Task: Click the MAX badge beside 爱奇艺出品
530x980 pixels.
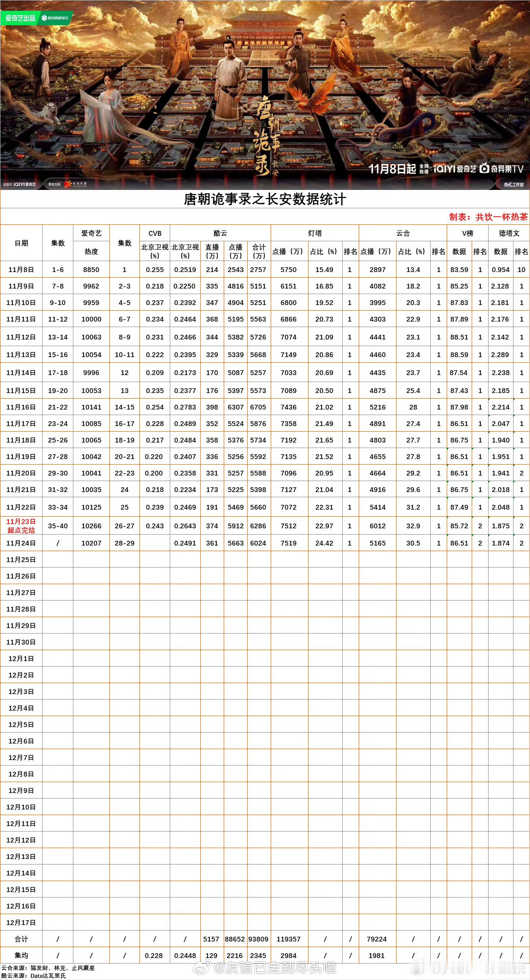Action: (x=55, y=18)
